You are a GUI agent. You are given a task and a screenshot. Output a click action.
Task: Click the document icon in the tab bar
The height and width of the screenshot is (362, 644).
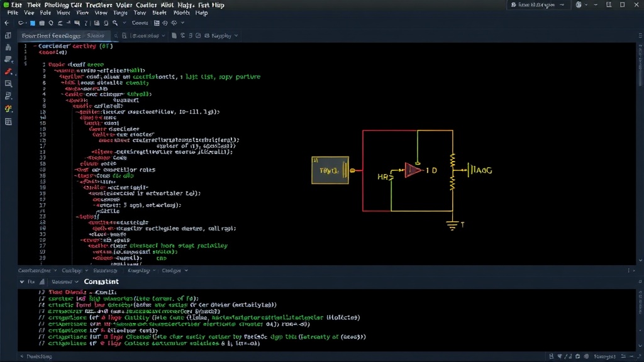pos(174,36)
